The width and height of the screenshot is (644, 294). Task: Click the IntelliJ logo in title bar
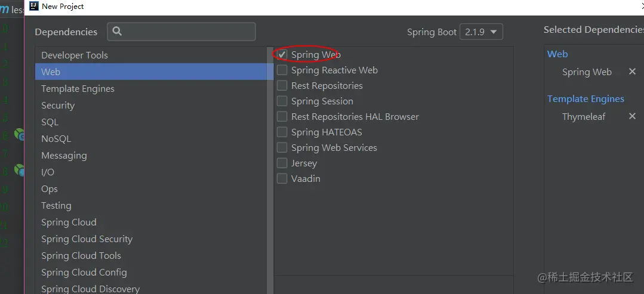(34, 6)
